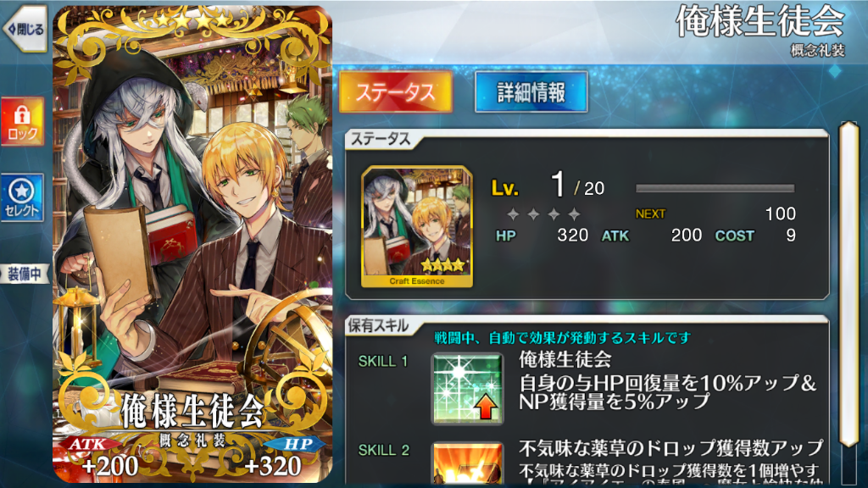Click the Craft Essence thumbnail portrait
This screenshot has width=868, height=488.
417,227
